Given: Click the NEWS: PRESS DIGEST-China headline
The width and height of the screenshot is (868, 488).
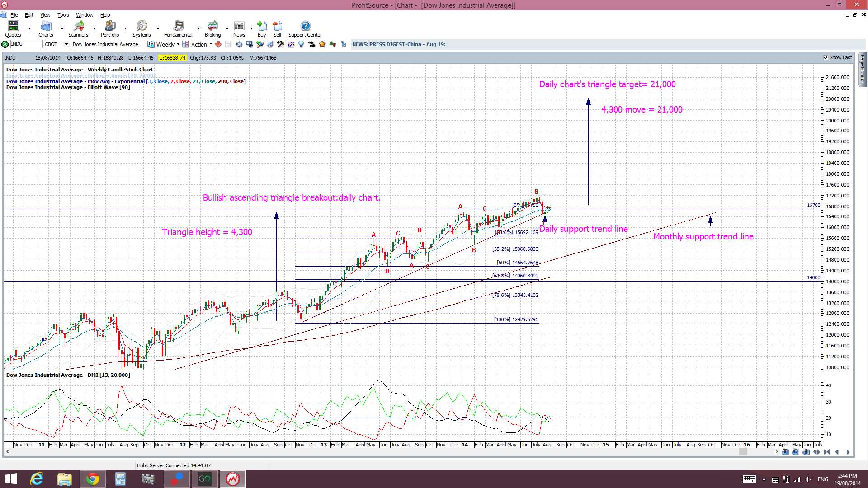Looking at the screenshot, I should [x=399, y=44].
